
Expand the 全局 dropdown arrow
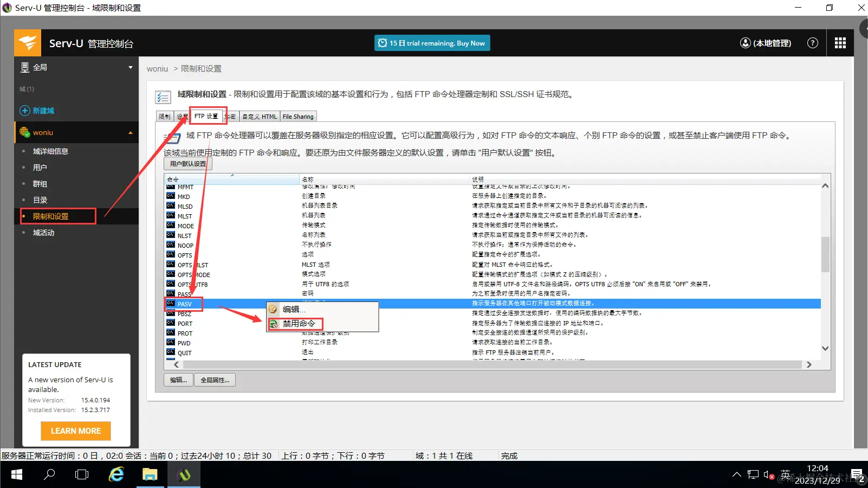(131, 67)
